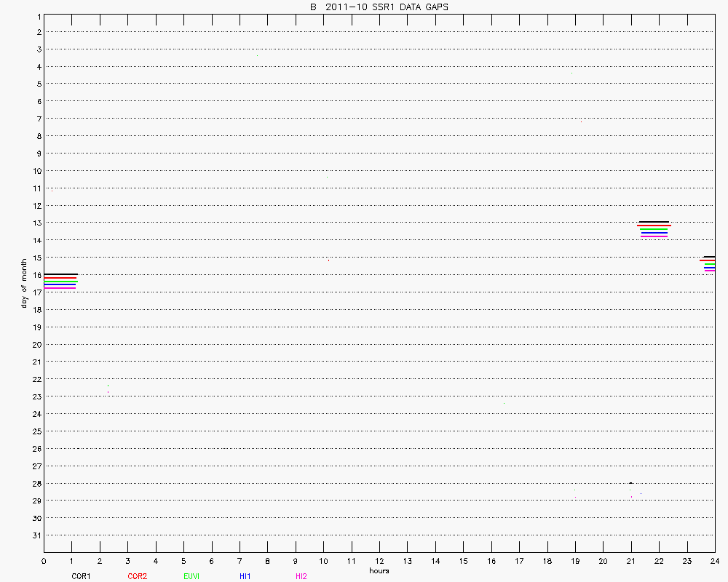Select the red COR2 legend label
Screen dimensions: 728x582
[137, 576]
